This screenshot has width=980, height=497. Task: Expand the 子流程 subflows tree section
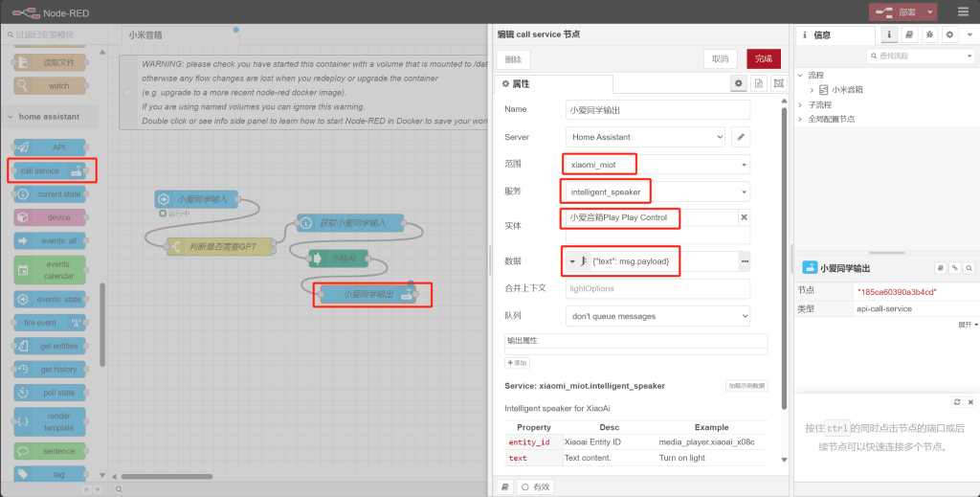click(800, 104)
